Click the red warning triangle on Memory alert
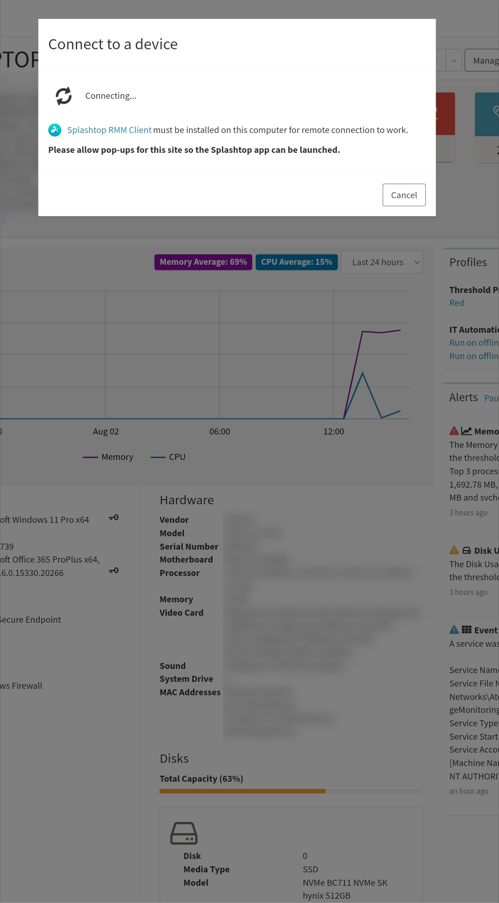This screenshot has height=903, width=499. point(454,431)
